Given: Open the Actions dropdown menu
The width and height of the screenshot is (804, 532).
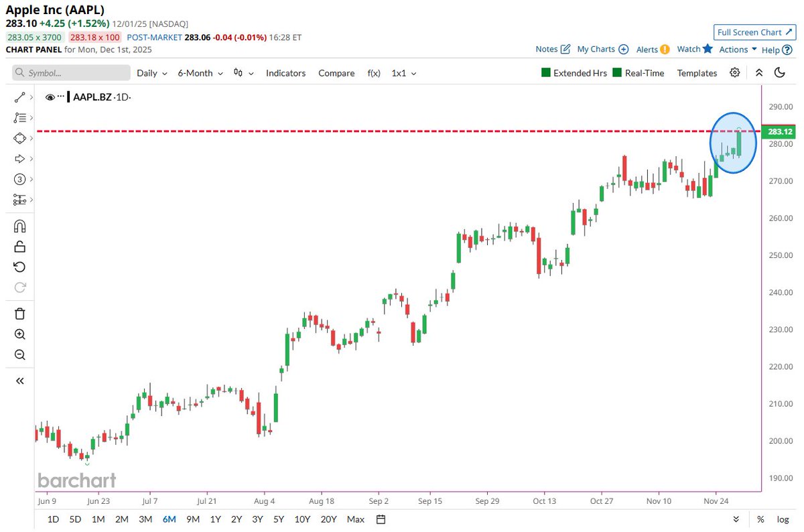Looking at the screenshot, I should [x=738, y=50].
